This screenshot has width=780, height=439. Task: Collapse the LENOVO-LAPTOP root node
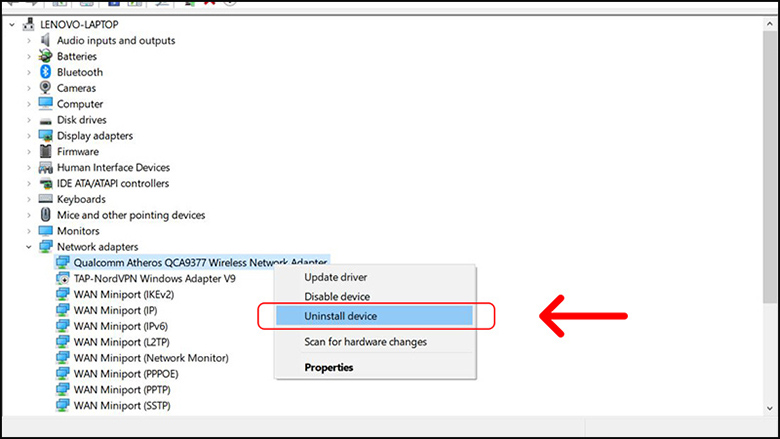point(11,24)
